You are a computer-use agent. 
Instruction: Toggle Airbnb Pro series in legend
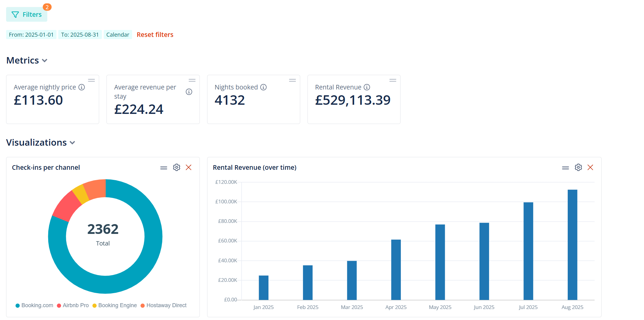tap(73, 305)
